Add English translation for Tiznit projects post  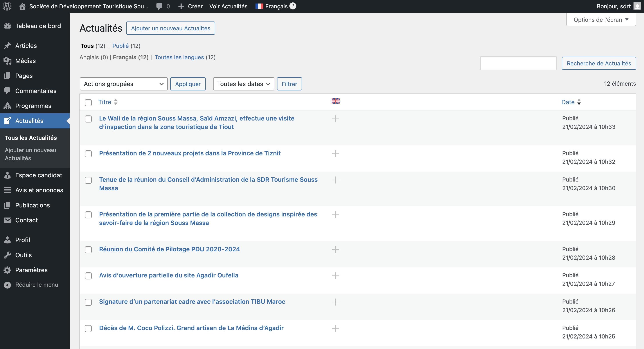click(335, 153)
